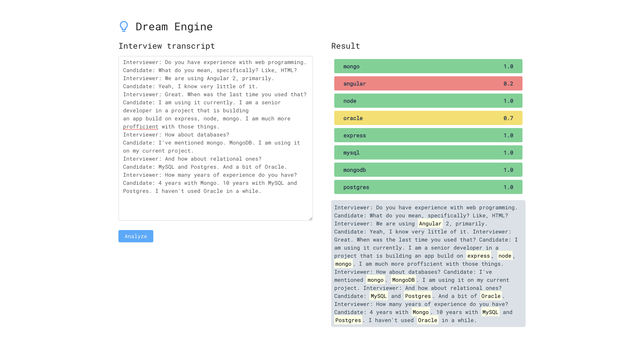644x360 pixels.
Task: Click the Dream Engine title text
Action: (x=174, y=27)
